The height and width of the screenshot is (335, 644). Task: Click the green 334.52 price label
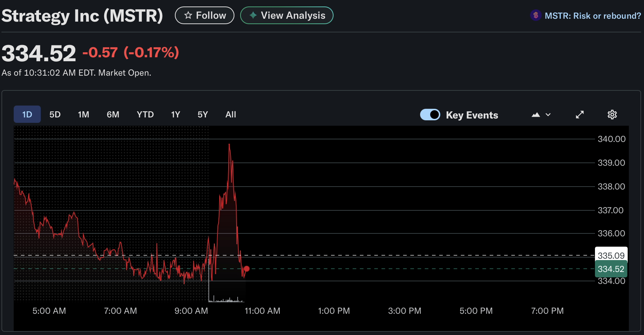tap(611, 269)
